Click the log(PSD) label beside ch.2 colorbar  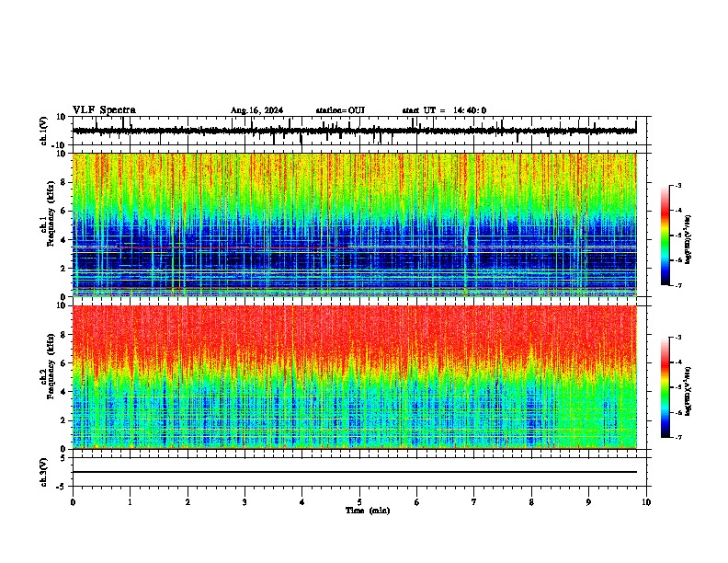[688, 392]
